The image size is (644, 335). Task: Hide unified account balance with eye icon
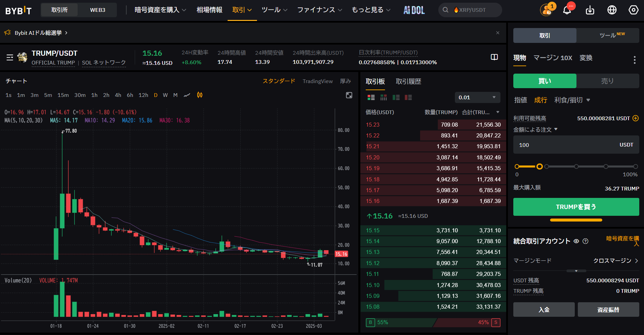(576, 241)
